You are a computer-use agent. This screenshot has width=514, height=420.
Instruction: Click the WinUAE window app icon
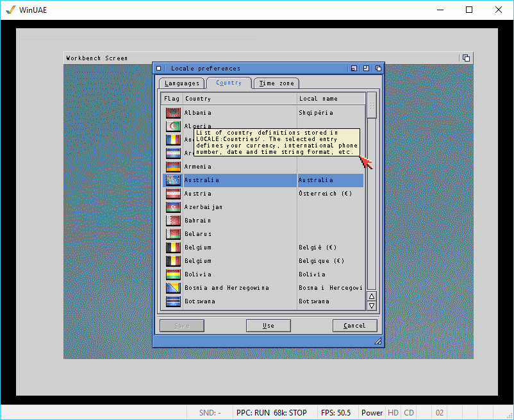pyautogui.click(x=10, y=10)
